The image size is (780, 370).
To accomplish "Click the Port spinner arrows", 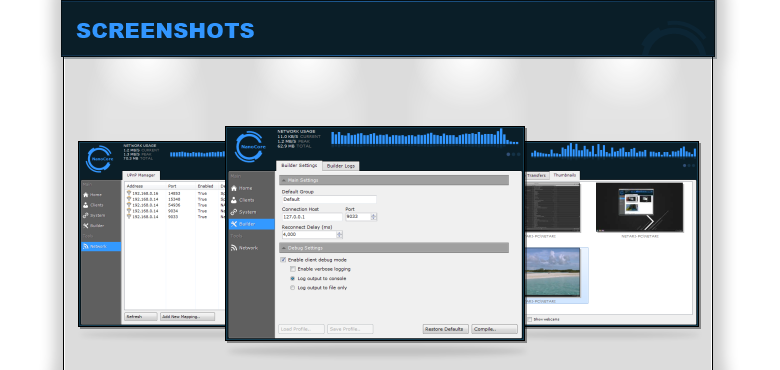I will click(x=374, y=217).
